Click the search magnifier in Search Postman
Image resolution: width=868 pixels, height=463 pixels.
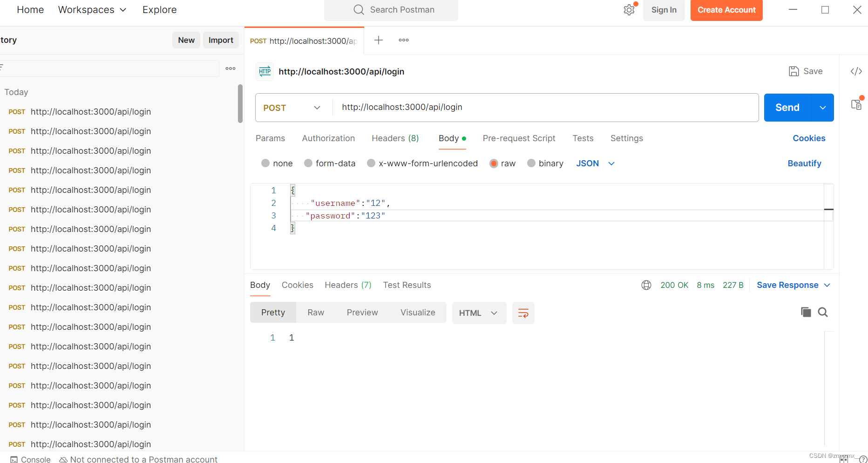[x=359, y=10]
